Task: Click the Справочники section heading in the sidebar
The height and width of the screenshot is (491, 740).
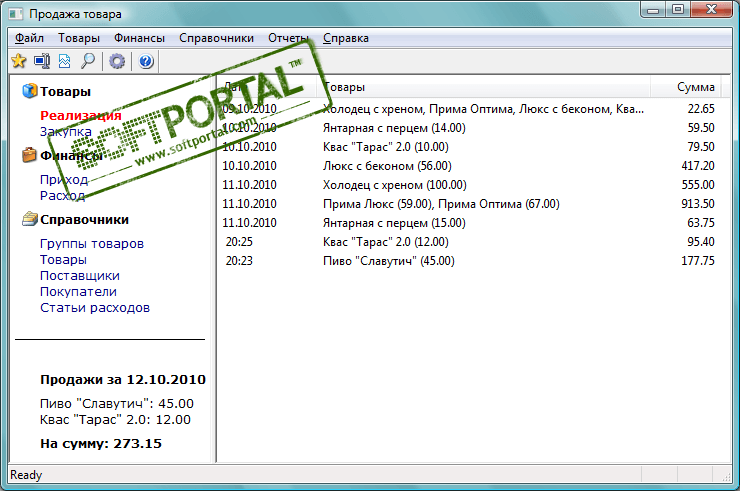Action: pyautogui.click(x=84, y=220)
